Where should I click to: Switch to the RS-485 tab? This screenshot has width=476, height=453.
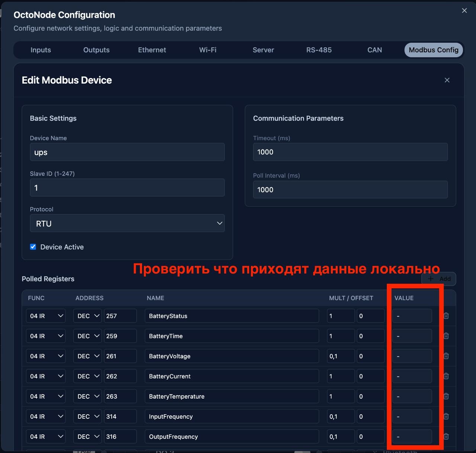pos(319,50)
